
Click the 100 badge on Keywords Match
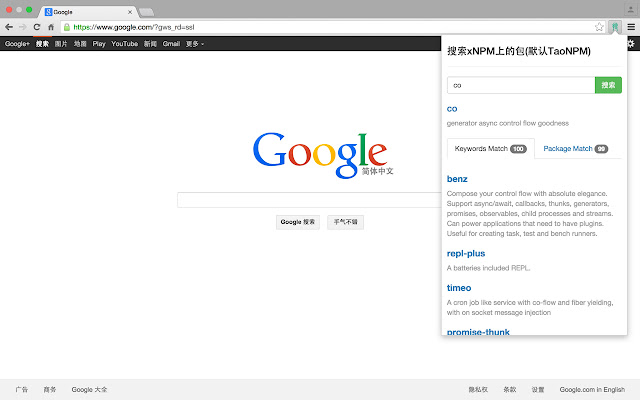[x=518, y=149]
